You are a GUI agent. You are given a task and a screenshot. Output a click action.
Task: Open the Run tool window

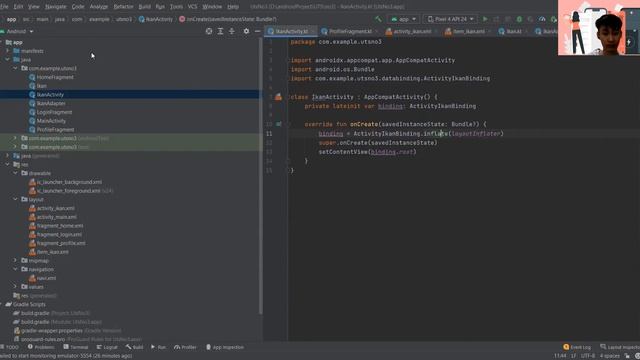[158, 347]
